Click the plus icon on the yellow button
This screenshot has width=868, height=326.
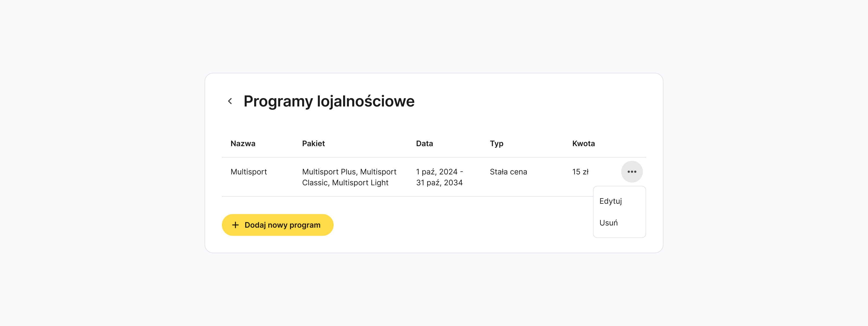pos(235,225)
